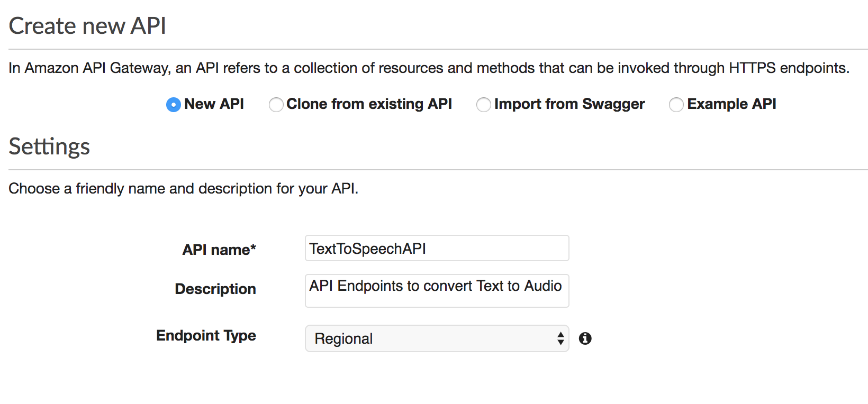Click the "Endpoint Type" field label
868x404 pixels.
[x=206, y=336]
